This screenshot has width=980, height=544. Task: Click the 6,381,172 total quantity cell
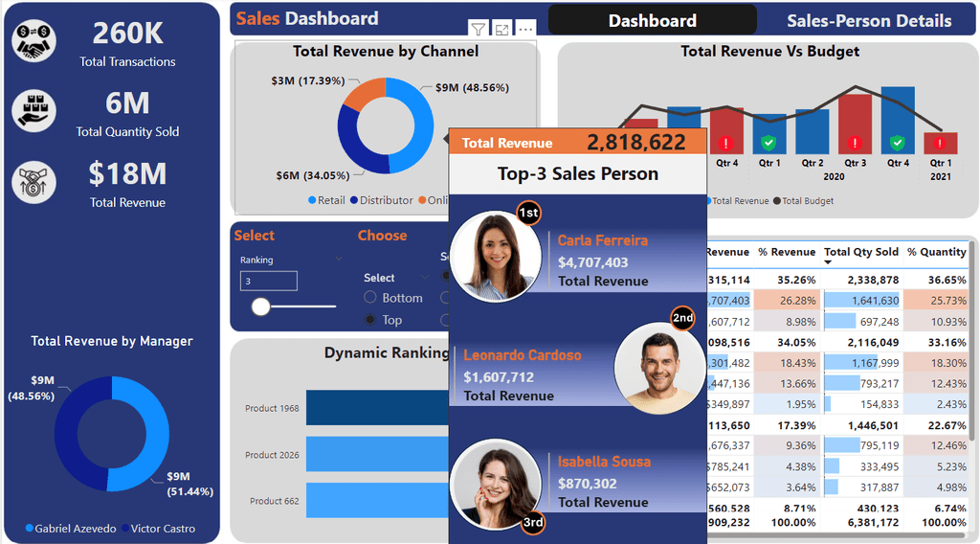pos(873,522)
